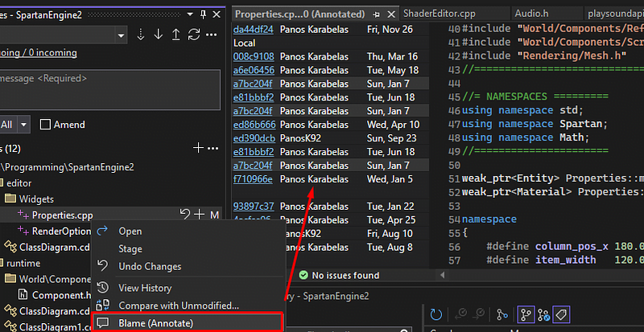Screen dimensions: 644x332
Task: Open commit 93897c37 link
Action: (x=254, y=206)
